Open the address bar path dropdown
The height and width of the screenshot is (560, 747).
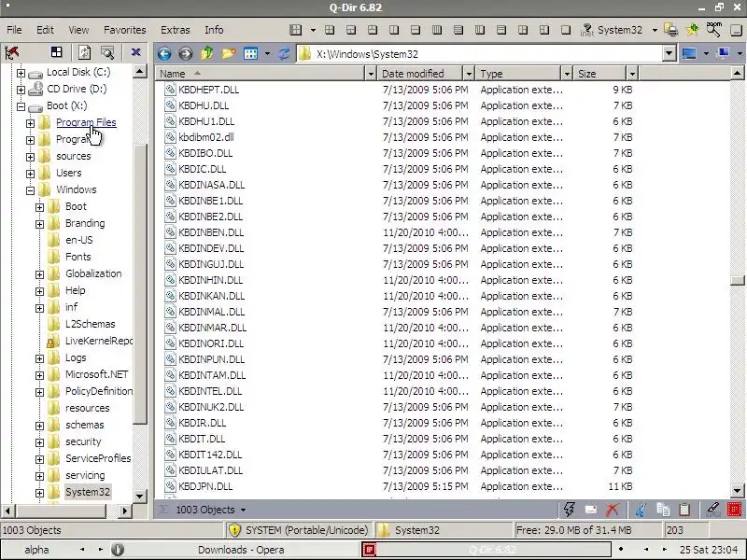coord(669,53)
